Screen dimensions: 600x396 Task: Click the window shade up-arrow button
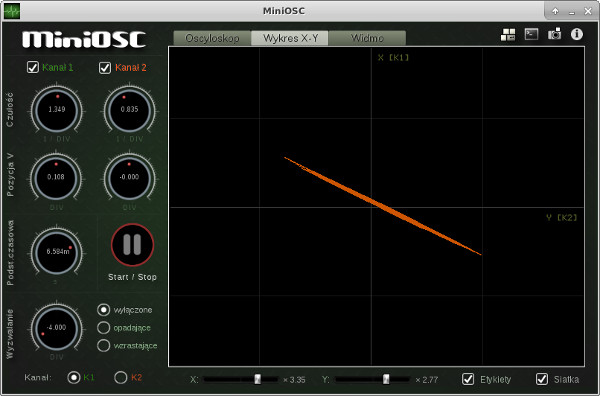click(555, 11)
